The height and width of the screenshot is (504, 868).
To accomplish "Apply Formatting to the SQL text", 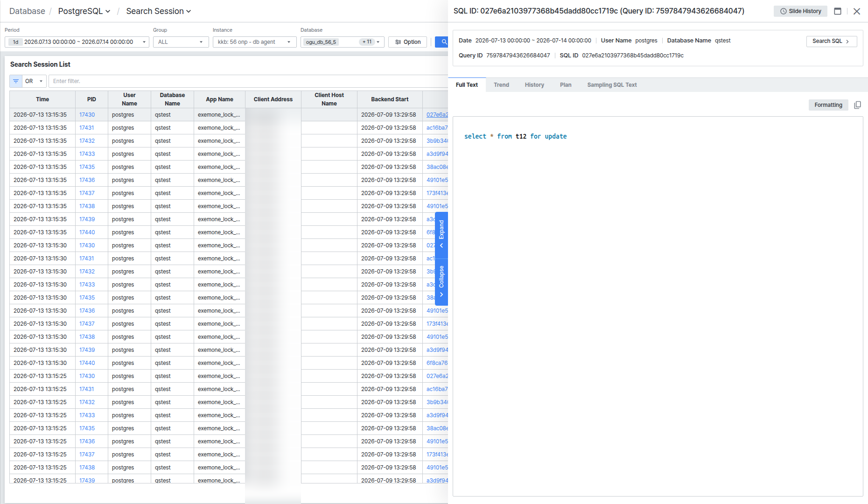I will coord(828,105).
